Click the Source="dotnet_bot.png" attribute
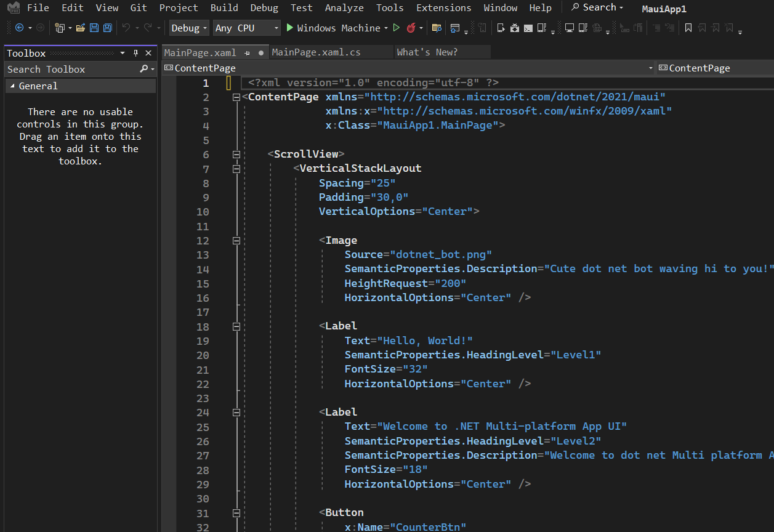The image size is (774, 532). (x=418, y=255)
